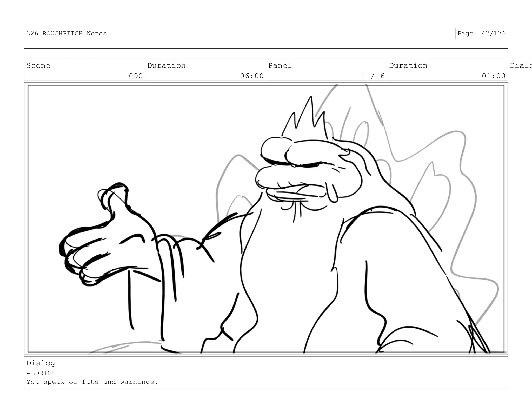Click the empty row above the Scene header
The image size is (532, 412).
pyautogui.click(x=265, y=54)
